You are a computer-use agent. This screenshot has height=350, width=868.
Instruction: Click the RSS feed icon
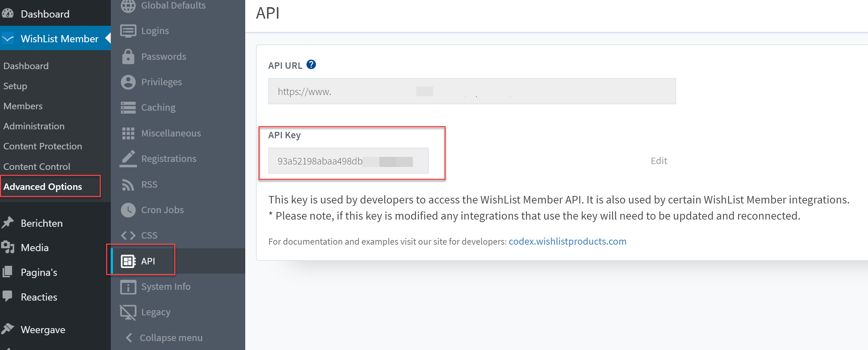128,184
